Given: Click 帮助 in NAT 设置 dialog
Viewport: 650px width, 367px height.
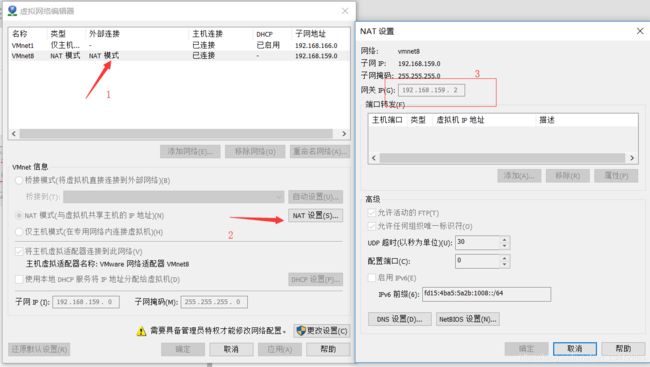Looking at the screenshot, I should click(623, 349).
